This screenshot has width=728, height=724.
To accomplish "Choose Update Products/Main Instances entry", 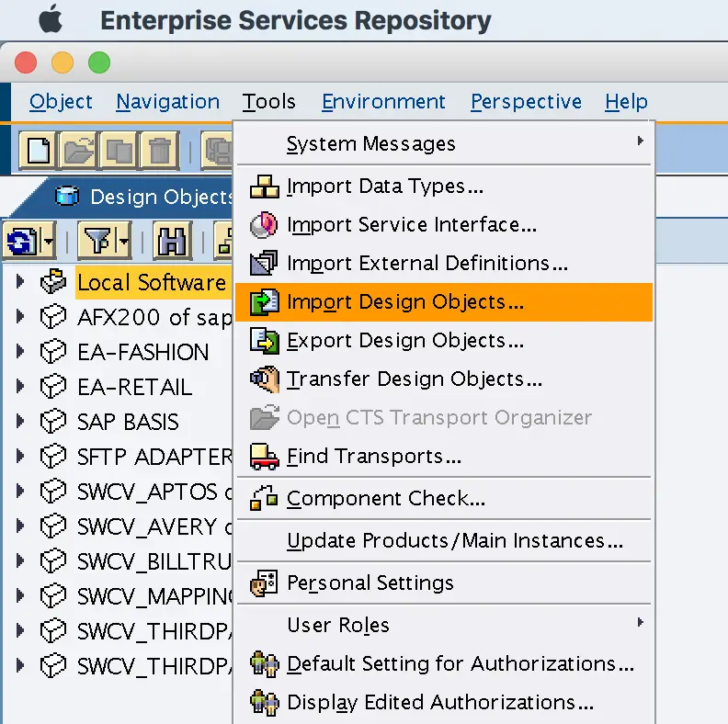I will [x=444, y=540].
